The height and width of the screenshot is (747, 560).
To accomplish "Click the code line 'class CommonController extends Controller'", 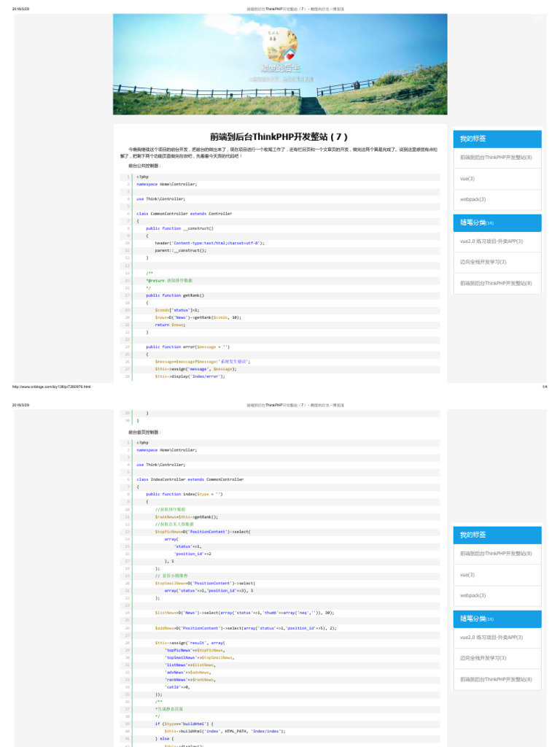I will [184, 214].
